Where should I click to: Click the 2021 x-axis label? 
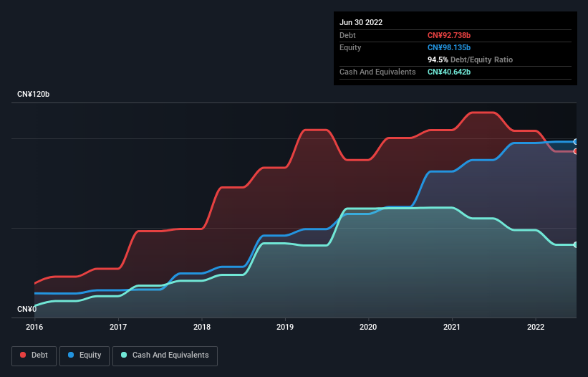pyautogui.click(x=452, y=327)
